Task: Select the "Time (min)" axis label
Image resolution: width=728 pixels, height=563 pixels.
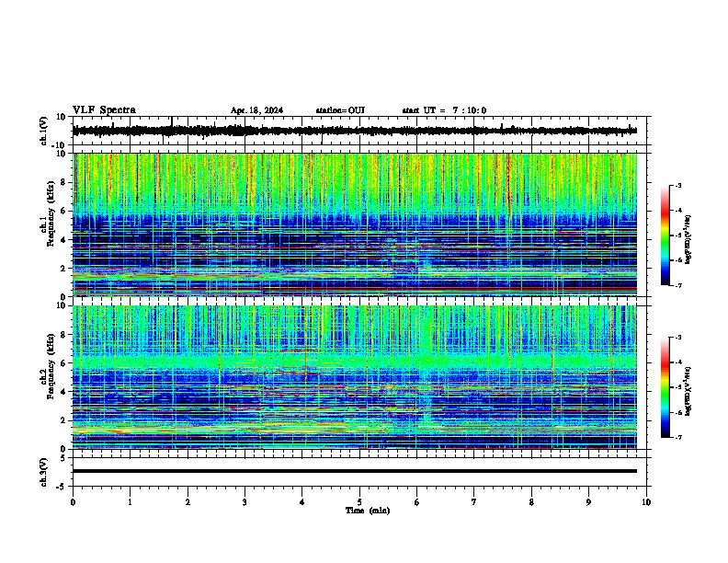Action: tap(368, 511)
